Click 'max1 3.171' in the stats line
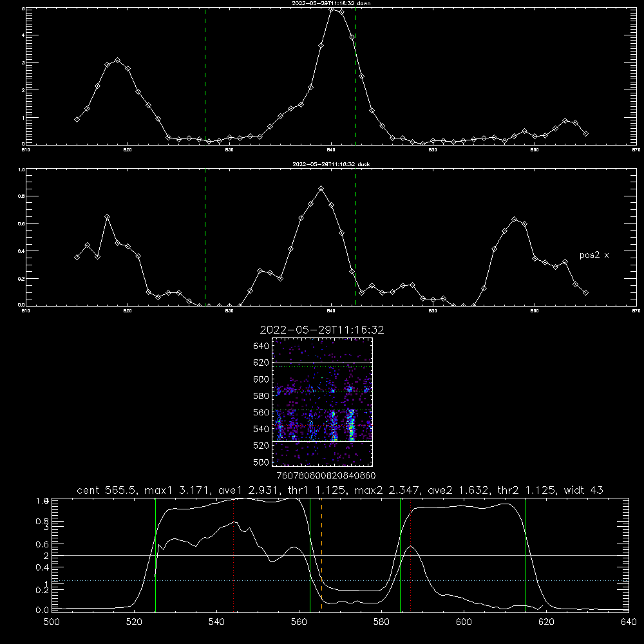This screenshot has width=644, height=644. [x=176, y=490]
